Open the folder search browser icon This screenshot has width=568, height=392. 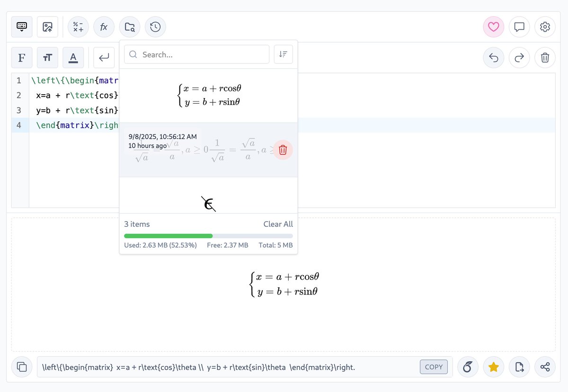tap(129, 27)
